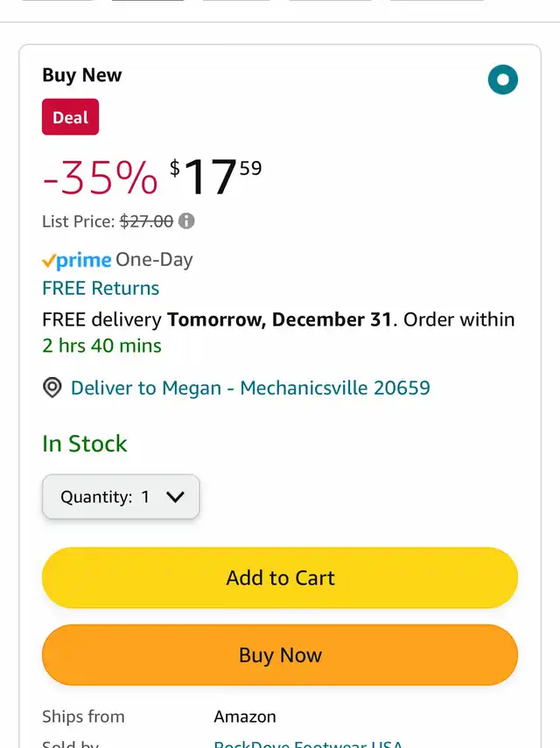Image resolution: width=560 pixels, height=748 pixels.
Task: Change the Deliver to Megan address
Action: (250, 388)
